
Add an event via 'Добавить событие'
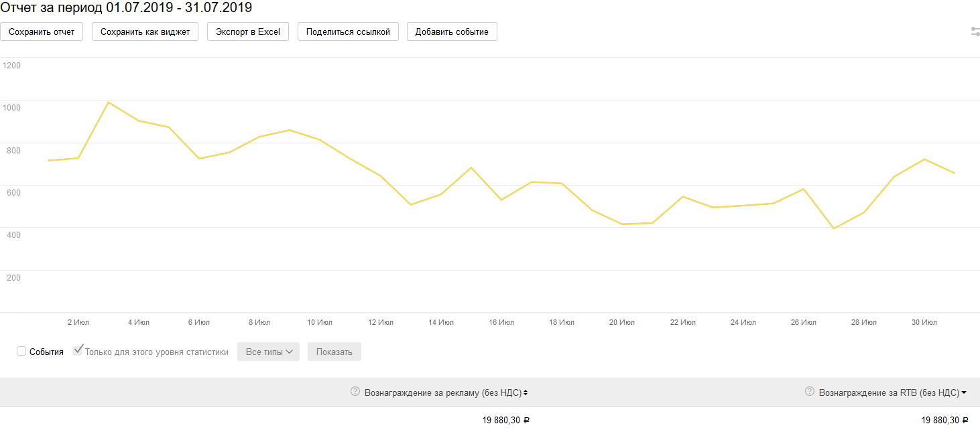[x=452, y=32]
